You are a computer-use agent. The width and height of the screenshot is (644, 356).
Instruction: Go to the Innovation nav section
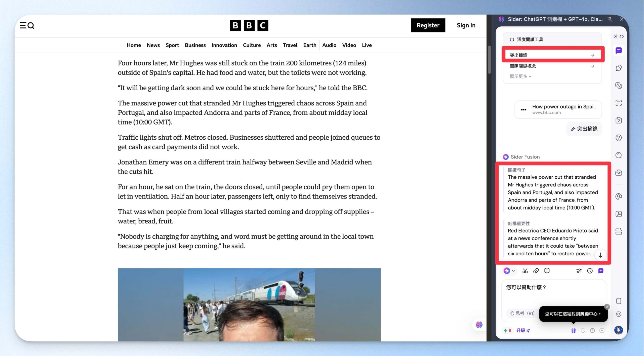click(x=224, y=45)
